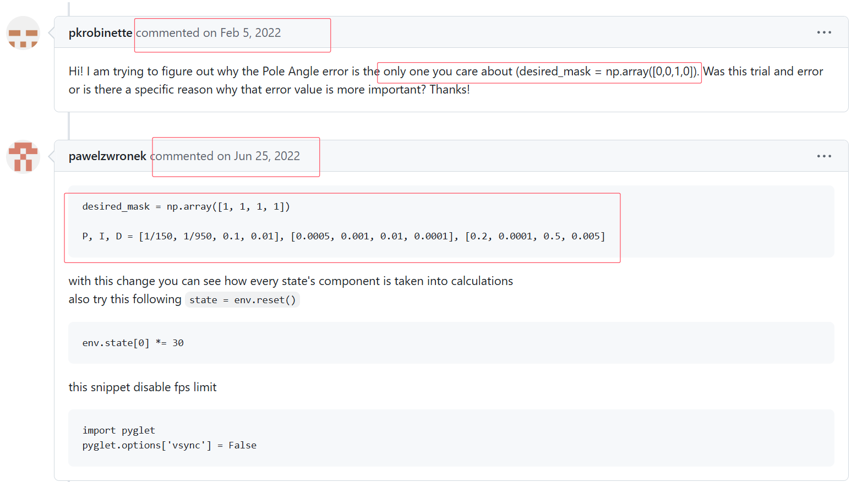Click the P, I, D gains code line

344,237
